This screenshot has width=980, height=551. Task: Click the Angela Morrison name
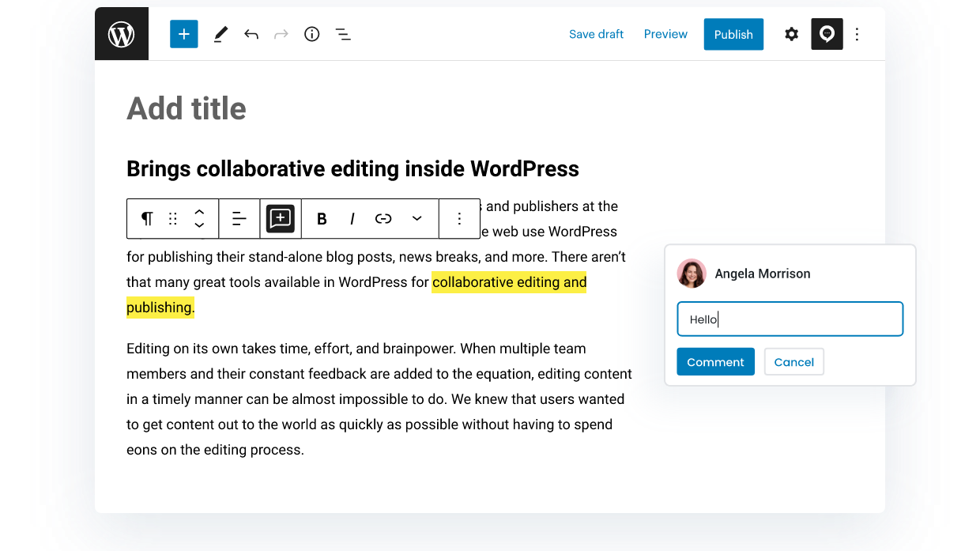pyautogui.click(x=763, y=274)
